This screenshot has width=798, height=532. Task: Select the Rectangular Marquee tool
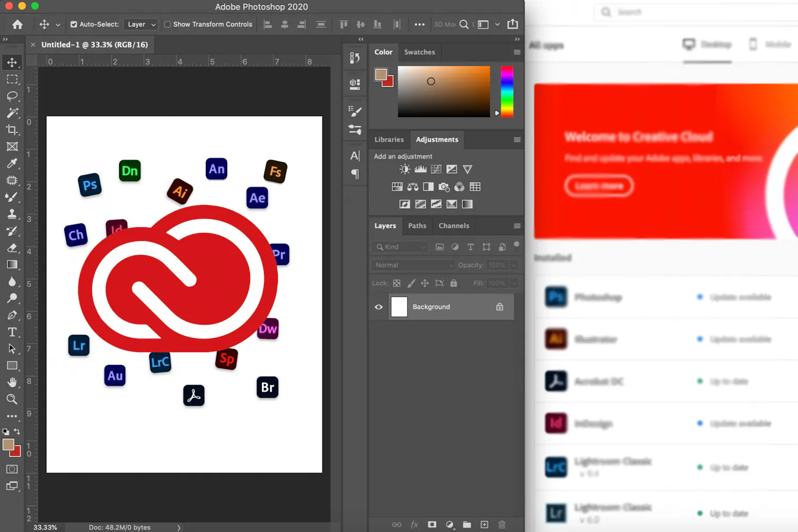click(x=12, y=79)
